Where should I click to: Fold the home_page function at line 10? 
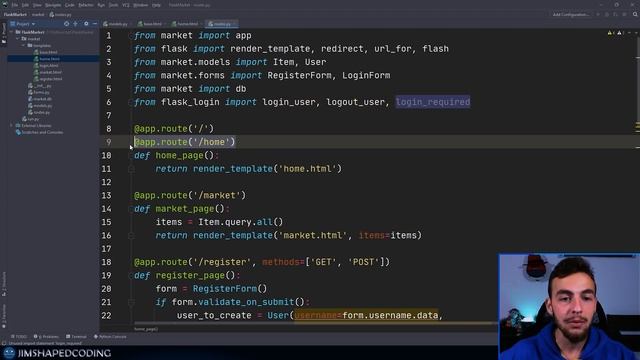point(131,156)
